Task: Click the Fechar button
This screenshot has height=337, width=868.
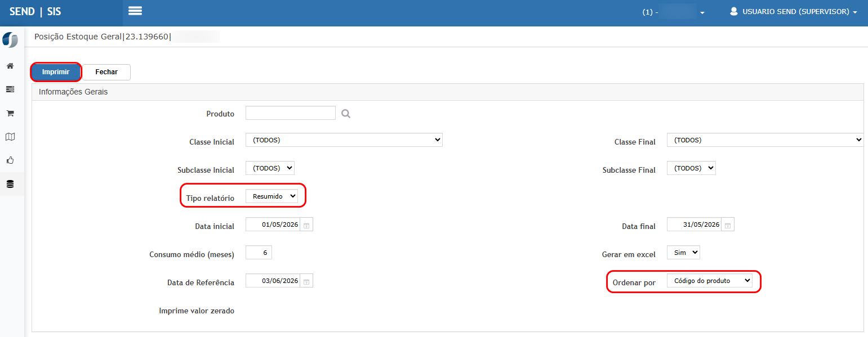Action: [x=106, y=72]
